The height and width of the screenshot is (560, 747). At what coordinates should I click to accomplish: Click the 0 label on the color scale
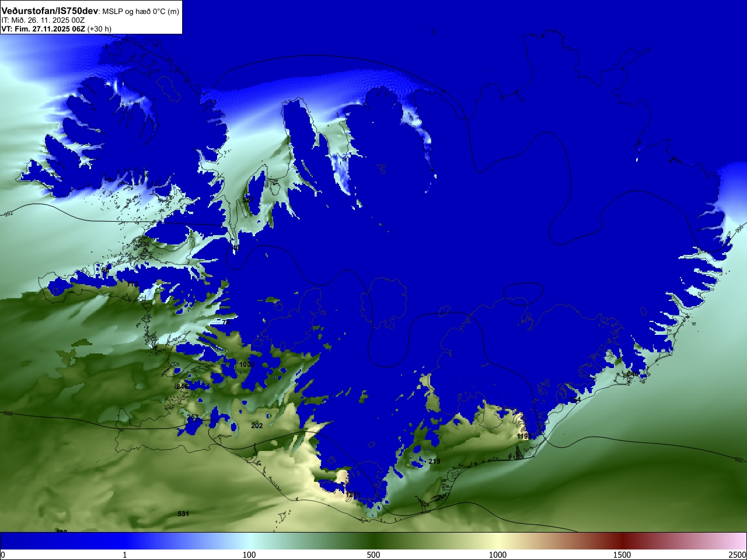[x=2, y=555]
